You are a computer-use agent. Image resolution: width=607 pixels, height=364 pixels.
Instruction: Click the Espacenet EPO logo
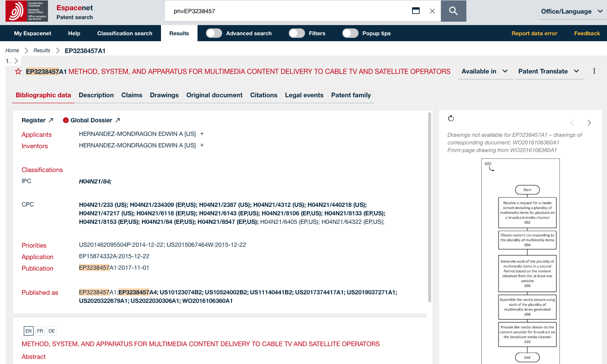[x=26, y=11]
